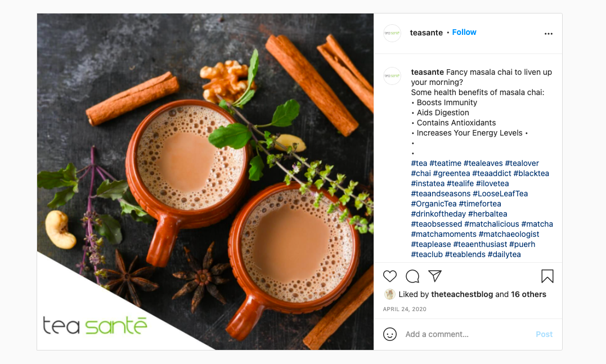Share post with paper plane icon
The height and width of the screenshot is (364, 606).
[x=435, y=276]
